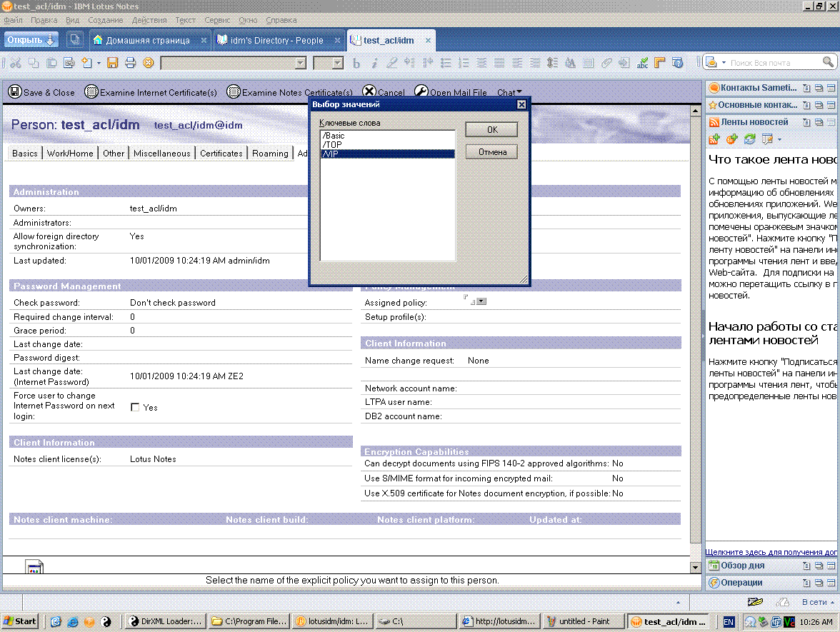Click the Start button

tap(20, 621)
